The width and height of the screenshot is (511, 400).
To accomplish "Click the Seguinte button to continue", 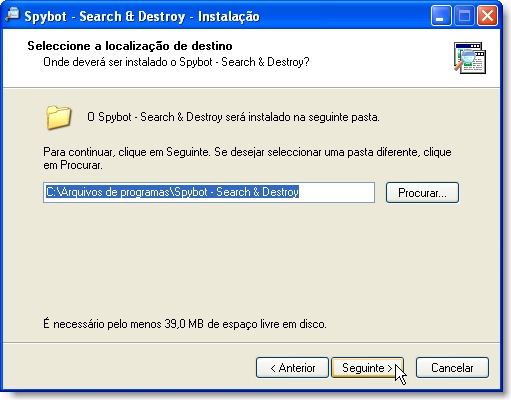I will pos(367,368).
